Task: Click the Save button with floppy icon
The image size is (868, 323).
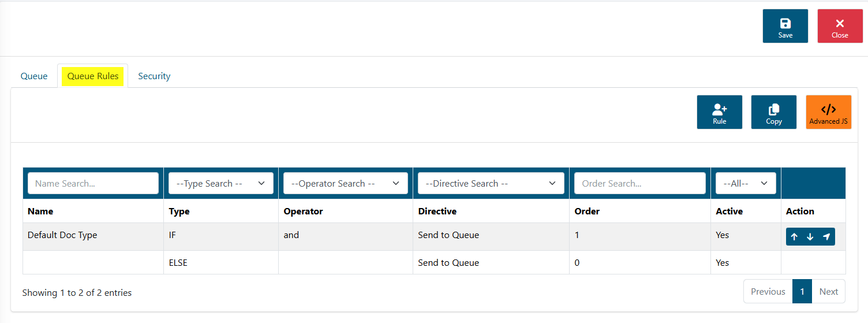Action: click(x=785, y=26)
